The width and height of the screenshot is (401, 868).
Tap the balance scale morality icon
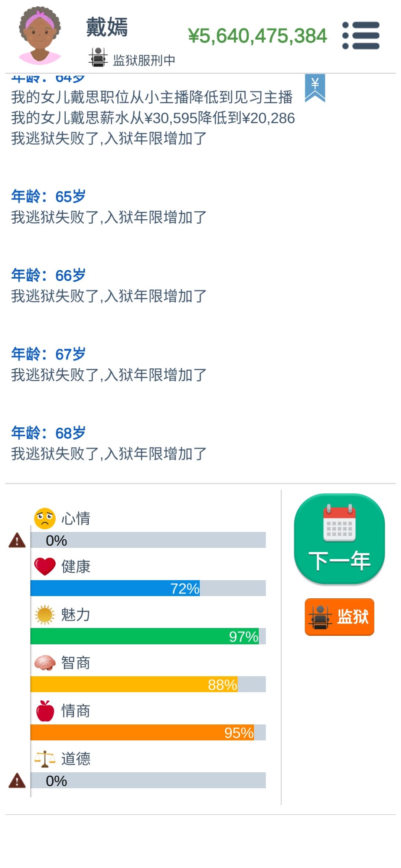click(x=45, y=759)
